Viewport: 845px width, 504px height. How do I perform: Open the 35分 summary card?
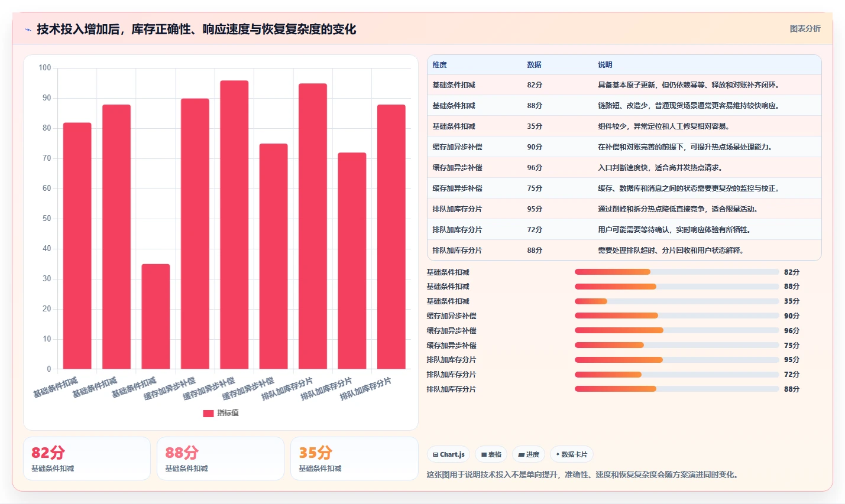click(x=354, y=459)
